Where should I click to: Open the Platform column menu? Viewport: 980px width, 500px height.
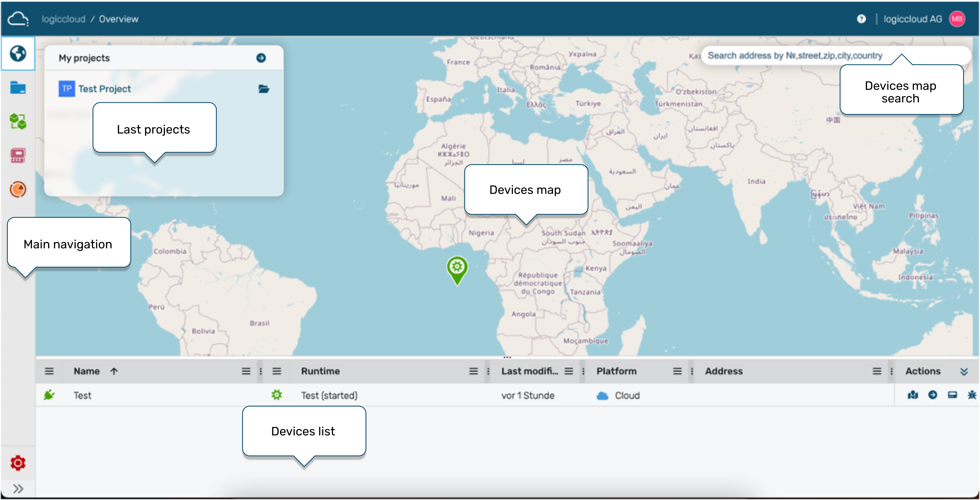click(x=677, y=371)
